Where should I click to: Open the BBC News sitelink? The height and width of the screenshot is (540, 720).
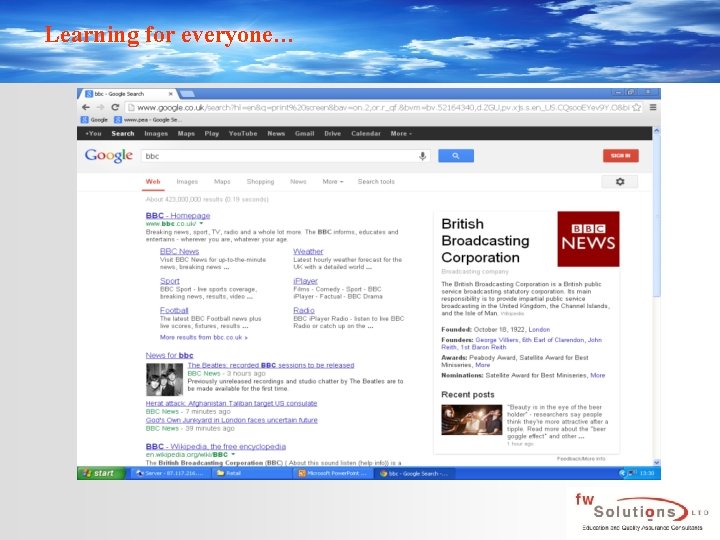[180, 252]
